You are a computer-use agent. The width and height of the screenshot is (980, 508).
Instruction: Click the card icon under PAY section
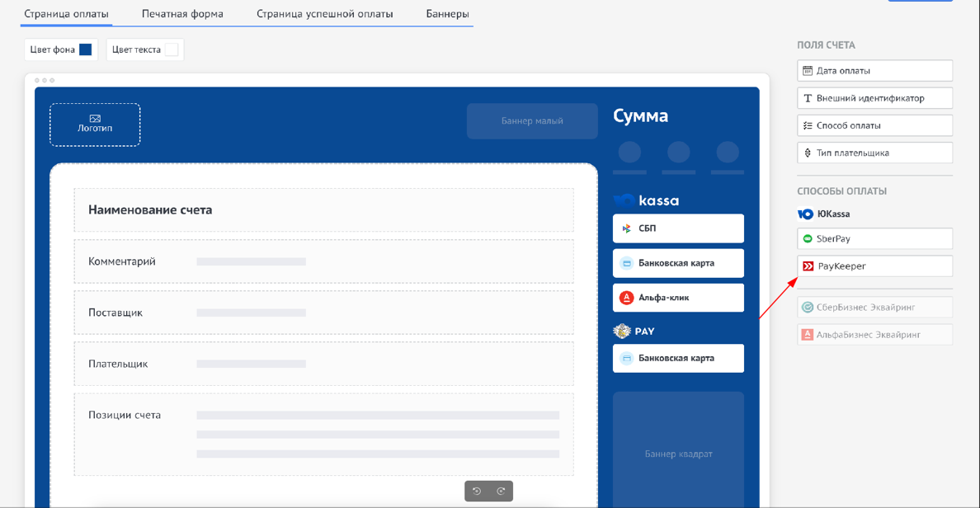(x=626, y=358)
